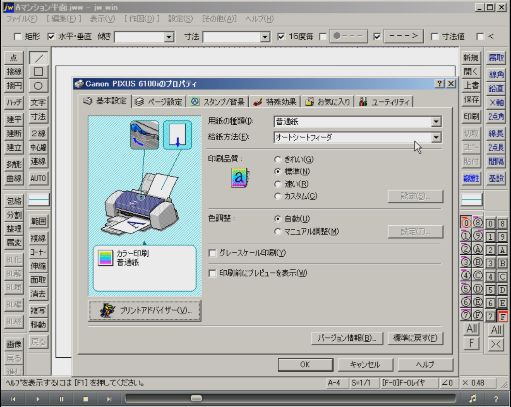Select 速い(R) print quality radio
The height and width of the screenshot is (407, 511).
pos(277,184)
